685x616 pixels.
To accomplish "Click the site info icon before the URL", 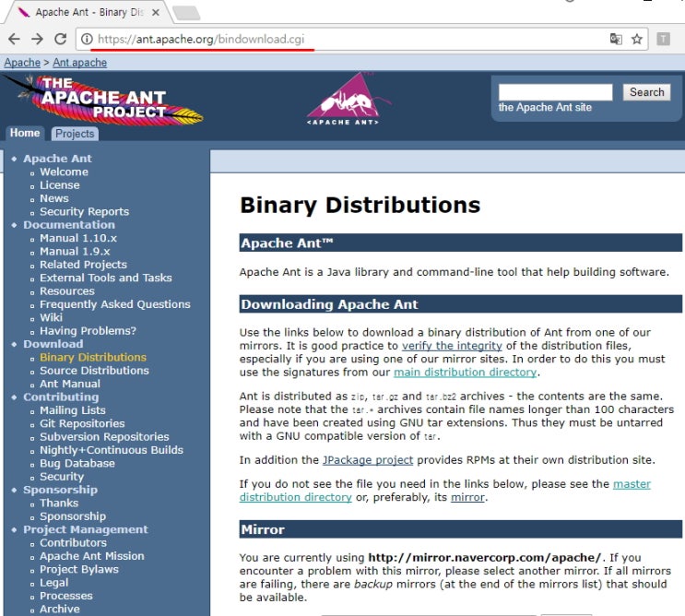I will point(87,40).
